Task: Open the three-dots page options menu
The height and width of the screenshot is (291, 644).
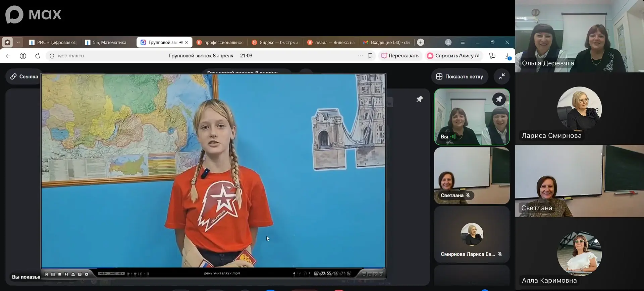Action: 361,56
